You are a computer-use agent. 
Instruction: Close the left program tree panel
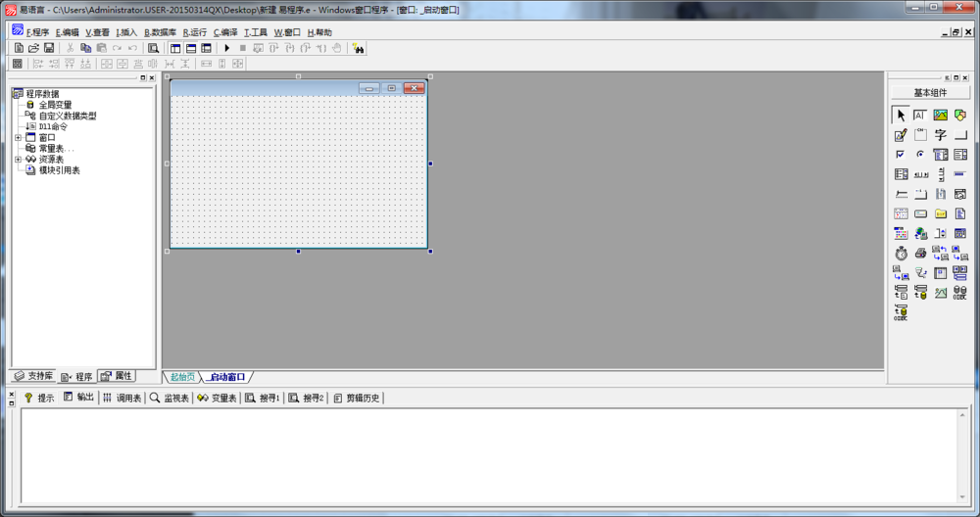(x=152, y=78)
